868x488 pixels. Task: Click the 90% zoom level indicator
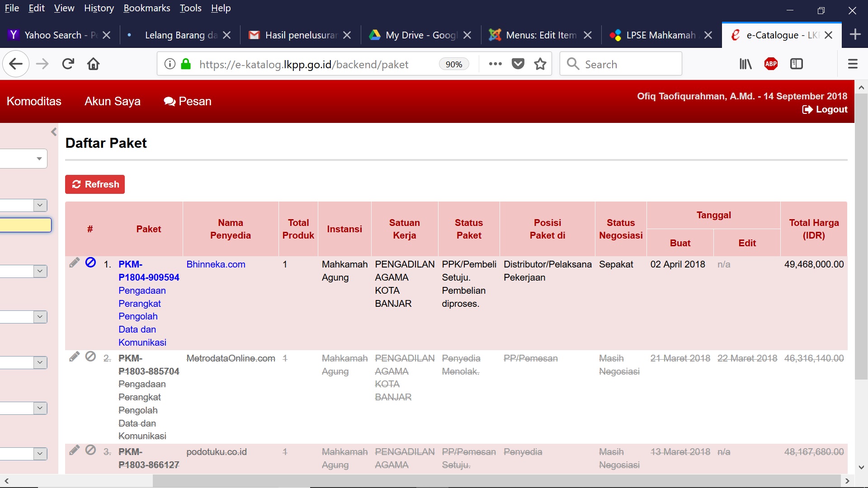tap(453, 64)
